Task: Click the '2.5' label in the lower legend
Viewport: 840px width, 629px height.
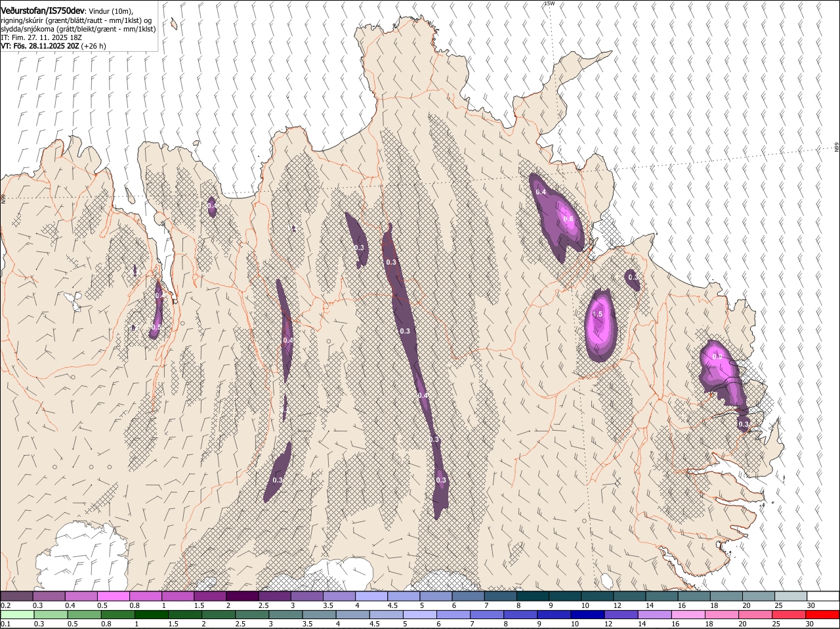Action: pyautogui.click(x=240, y=624)
